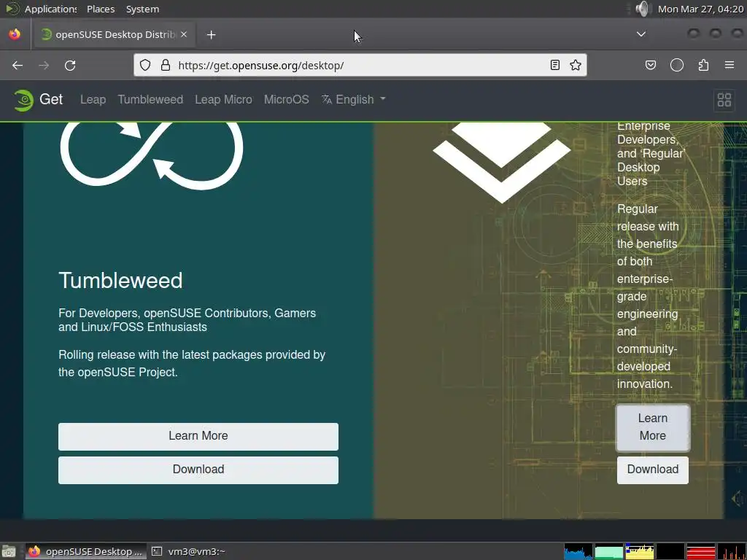747x560 pixels.
Task: Open the Firefox account icon
Action: (677, 65)
